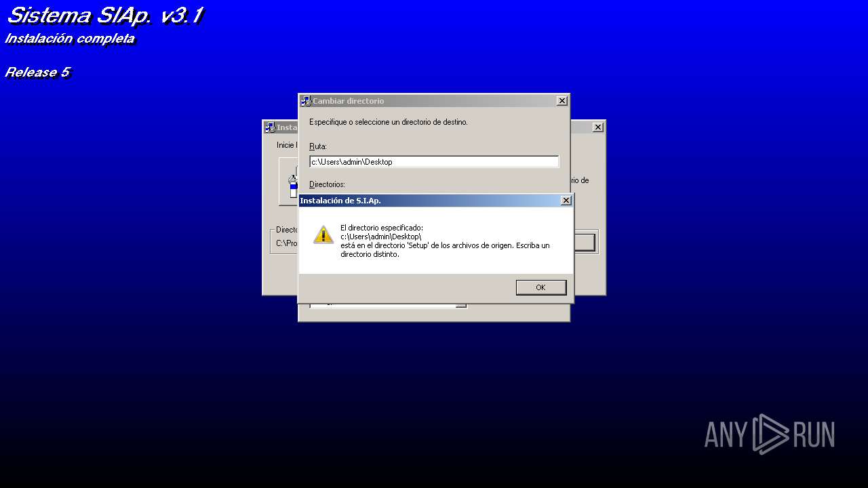The width and height of the screenshot is (868, 488).
Task: Close the background installation setup window
Action: pos(597,127)
